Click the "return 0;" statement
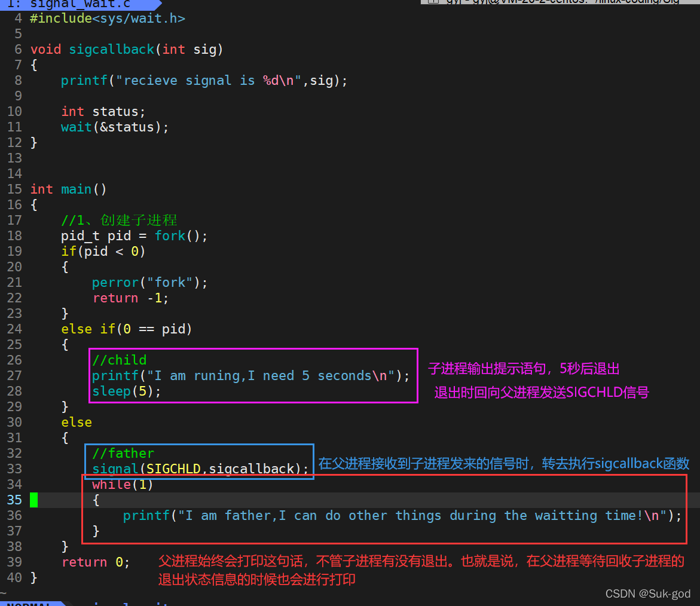The width and height of the screenshot is (700, 606). point(96,562)
